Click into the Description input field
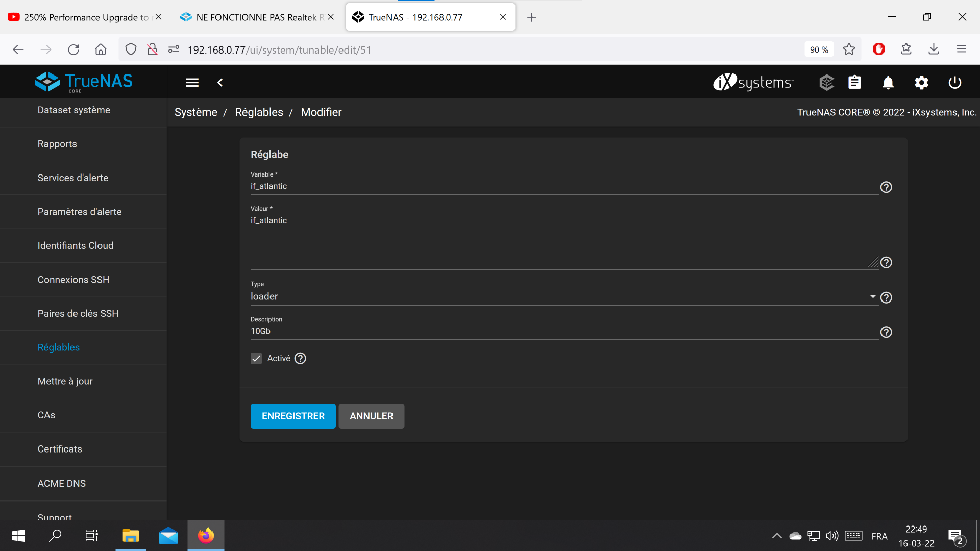980x551 pixels. point(564,331)
